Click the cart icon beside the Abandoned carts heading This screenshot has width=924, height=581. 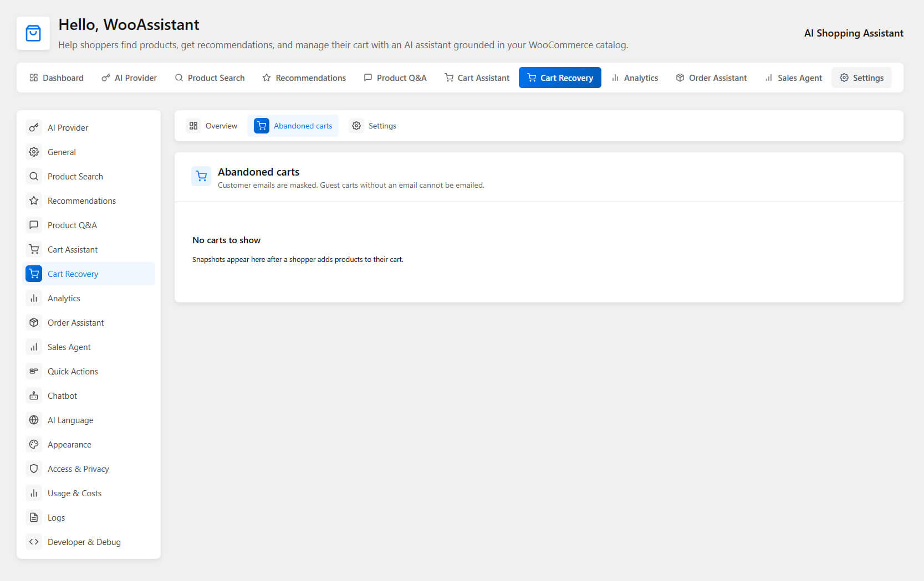click(201, 176)
